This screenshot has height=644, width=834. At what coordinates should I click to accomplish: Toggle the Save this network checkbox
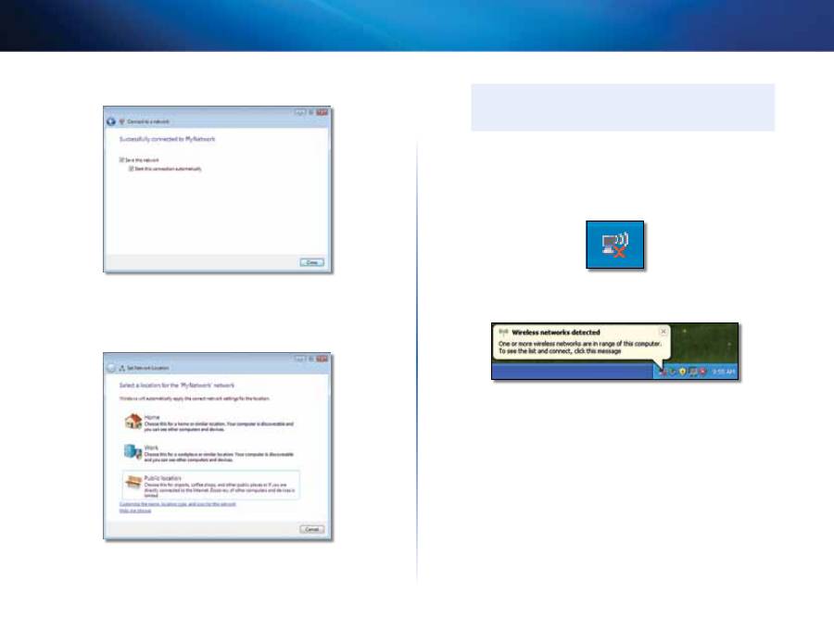click(x=121, y=160)
